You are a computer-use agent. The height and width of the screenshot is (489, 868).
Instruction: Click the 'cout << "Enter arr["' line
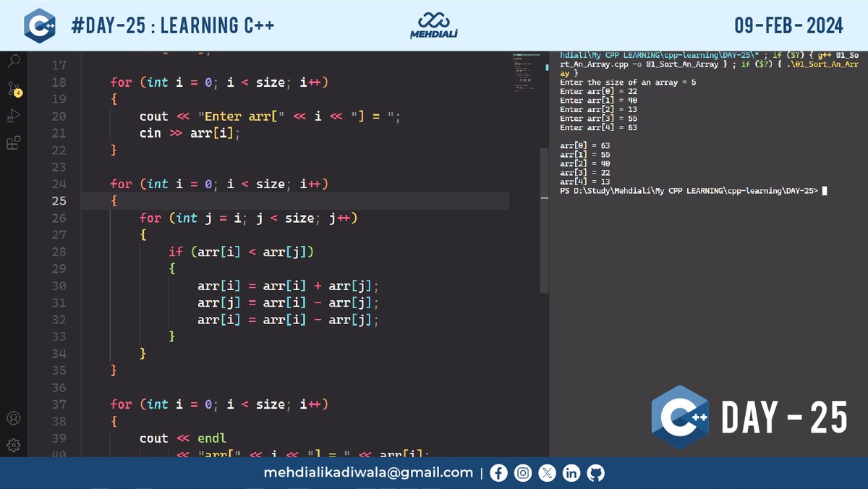(270, 116)
